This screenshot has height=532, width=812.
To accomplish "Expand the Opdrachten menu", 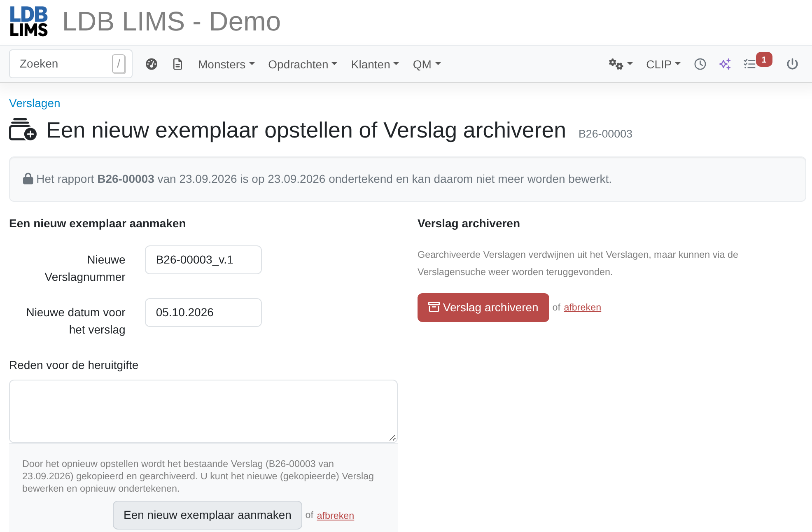I will pyautogui.click(x=303, y=64).
